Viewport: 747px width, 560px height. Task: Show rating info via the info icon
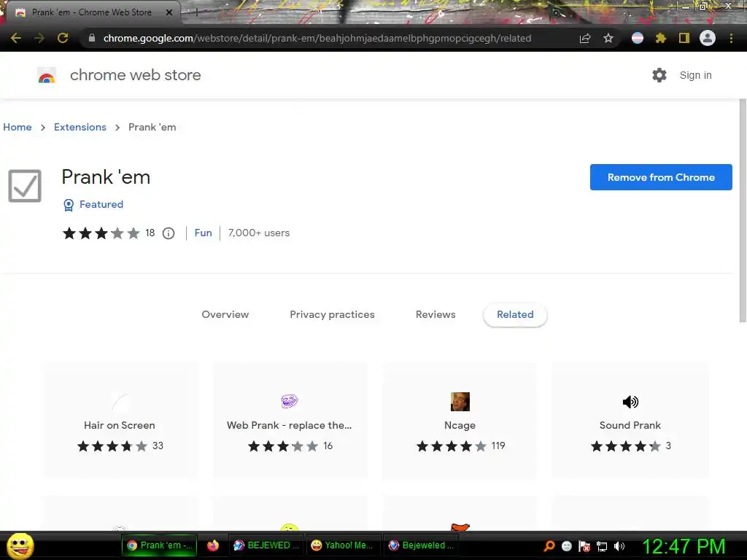(169, 233)
